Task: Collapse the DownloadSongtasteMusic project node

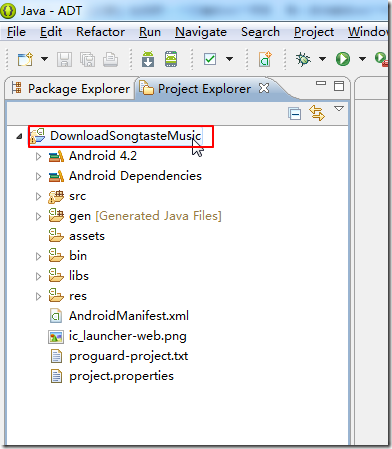Action: (19, 136)
